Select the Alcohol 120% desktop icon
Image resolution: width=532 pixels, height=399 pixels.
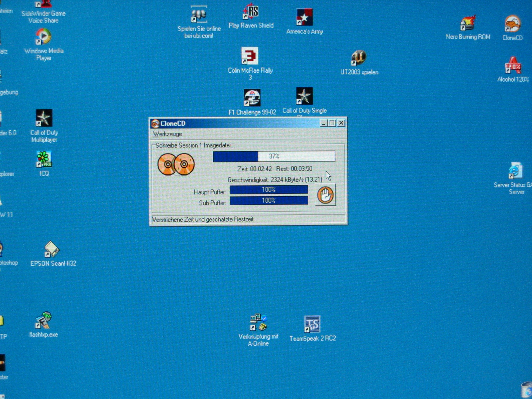(x=513, y=66)
